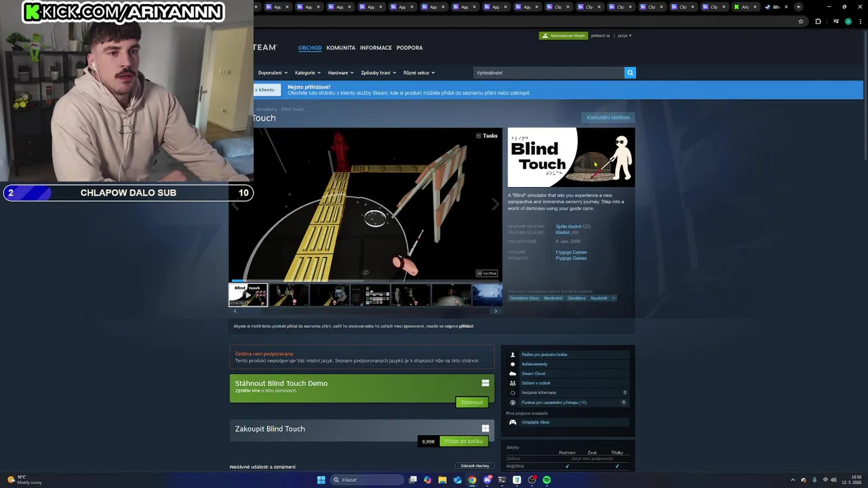
Task: Click the green Stáhnout demo button
Action: point(472,403)
